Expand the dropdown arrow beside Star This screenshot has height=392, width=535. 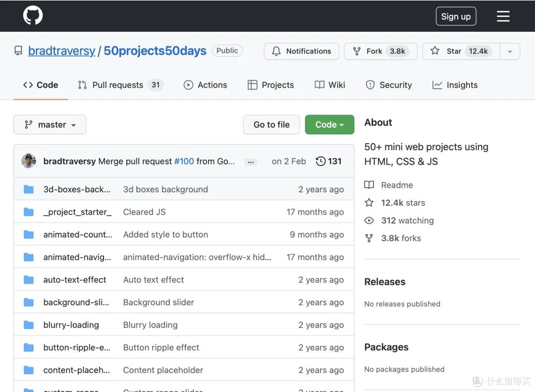(x=510, y=51)
